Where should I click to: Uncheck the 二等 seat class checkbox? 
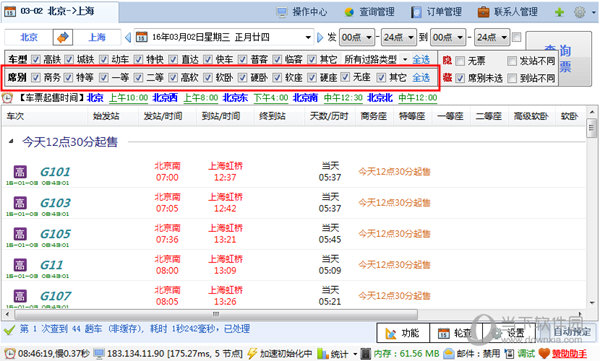[x=138, y=78]
